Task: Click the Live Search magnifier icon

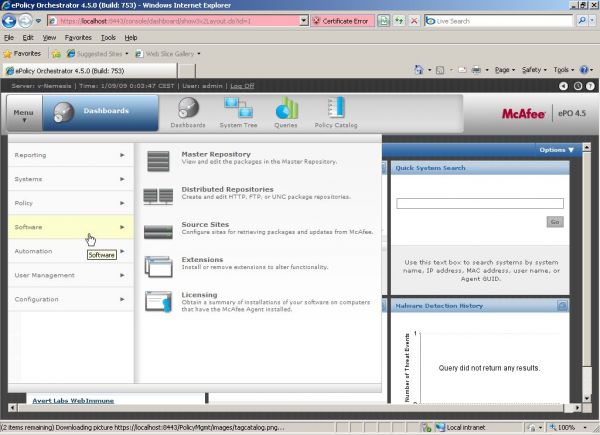Action: pyautogui.click(x=582, y=21)
